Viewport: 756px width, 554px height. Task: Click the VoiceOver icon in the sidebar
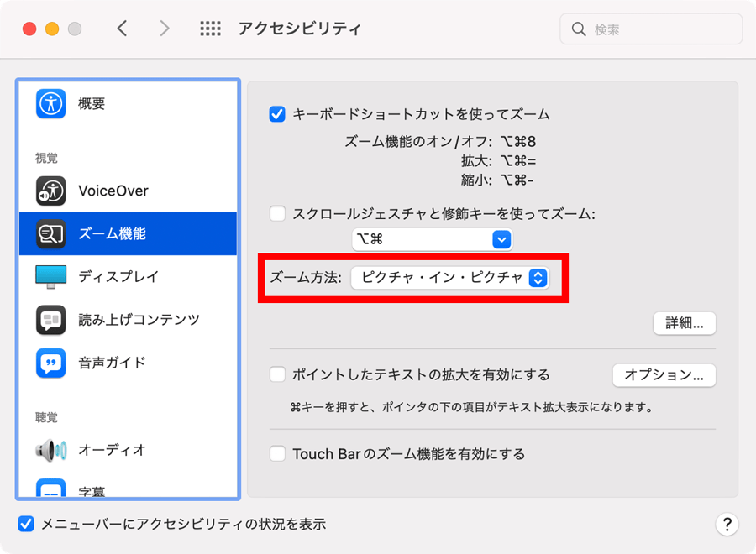(50, 191)
